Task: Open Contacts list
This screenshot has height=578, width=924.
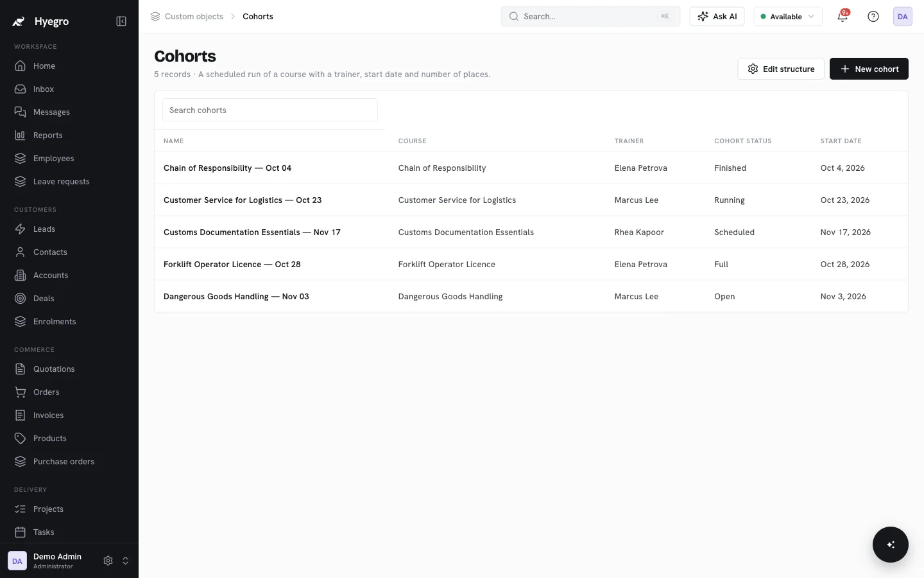Action: 69,252
